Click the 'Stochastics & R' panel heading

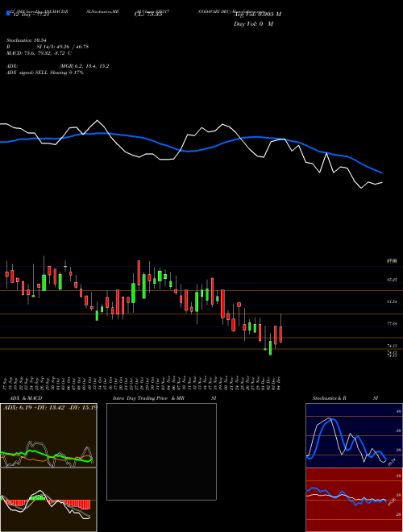(330, 398)
